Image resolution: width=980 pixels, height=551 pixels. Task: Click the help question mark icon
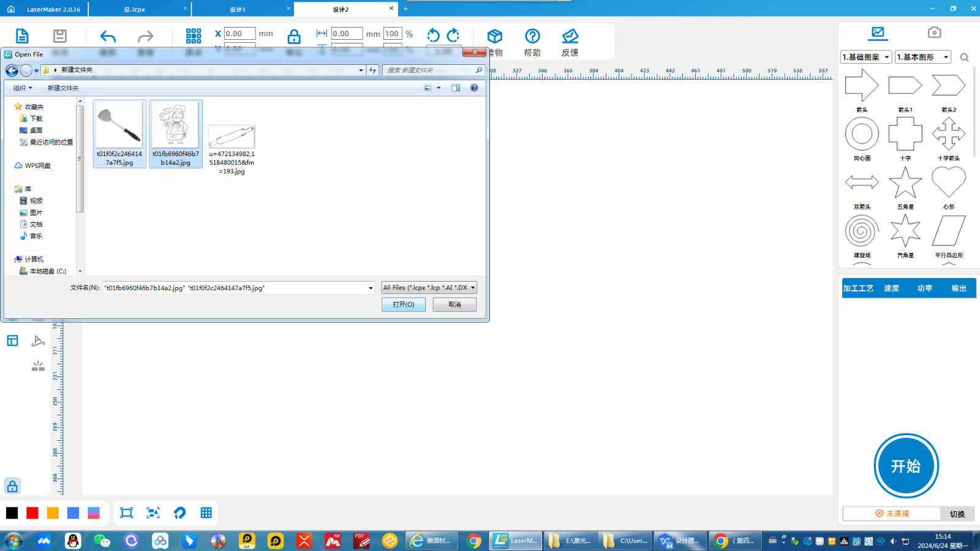pos(532,37)
